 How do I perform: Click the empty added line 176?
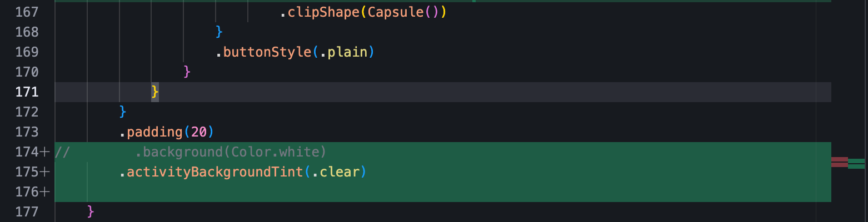click(x=389, y=192)
